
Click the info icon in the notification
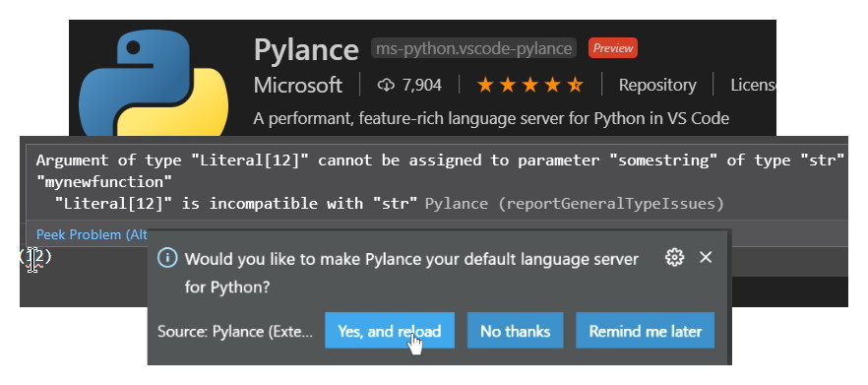tap(167, 258)
